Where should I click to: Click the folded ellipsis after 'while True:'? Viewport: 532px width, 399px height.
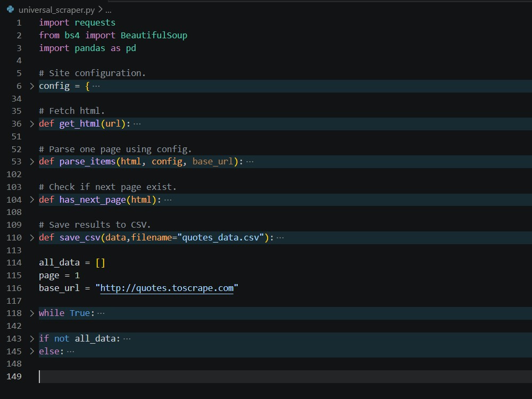tap(101, 313)
